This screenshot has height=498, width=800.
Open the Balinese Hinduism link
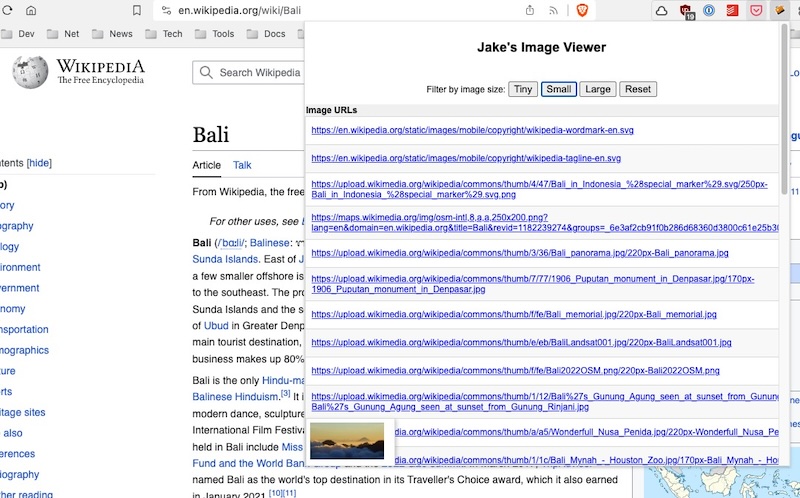coord(235,396)
